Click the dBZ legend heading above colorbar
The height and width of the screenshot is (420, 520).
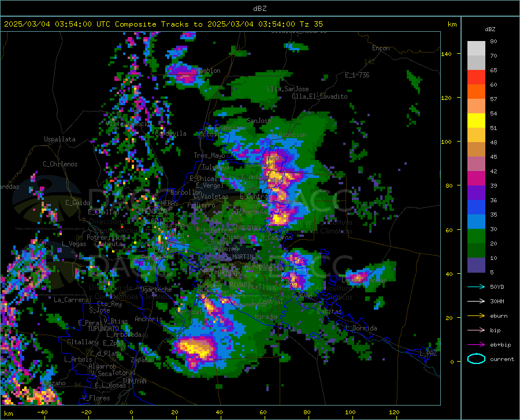coord(490,29)
